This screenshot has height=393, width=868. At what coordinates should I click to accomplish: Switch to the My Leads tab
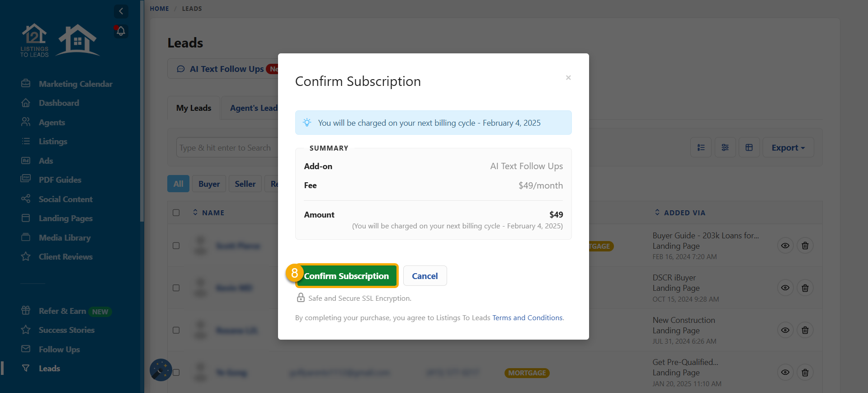(193, 108)
